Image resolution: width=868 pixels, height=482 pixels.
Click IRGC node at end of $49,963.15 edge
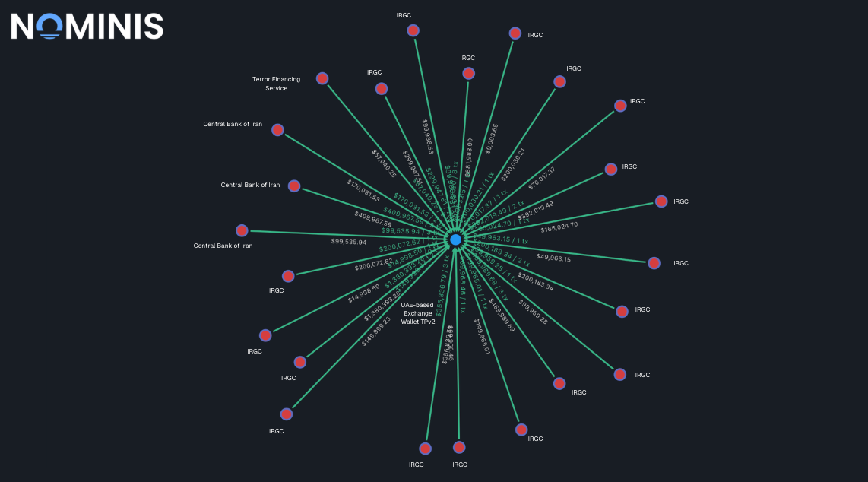(x=654, y=263)
